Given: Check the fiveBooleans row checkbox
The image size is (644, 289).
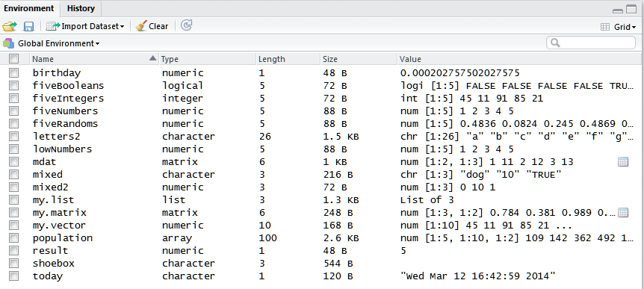Looking at the screenshot, I should pos(13,86).
